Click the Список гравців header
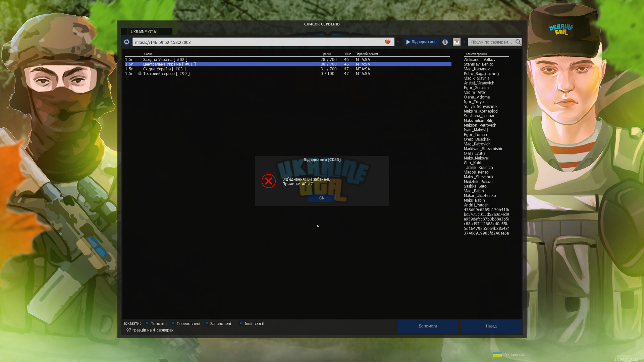The height and width of the screenshot is (362, 644). pos(476,54)
